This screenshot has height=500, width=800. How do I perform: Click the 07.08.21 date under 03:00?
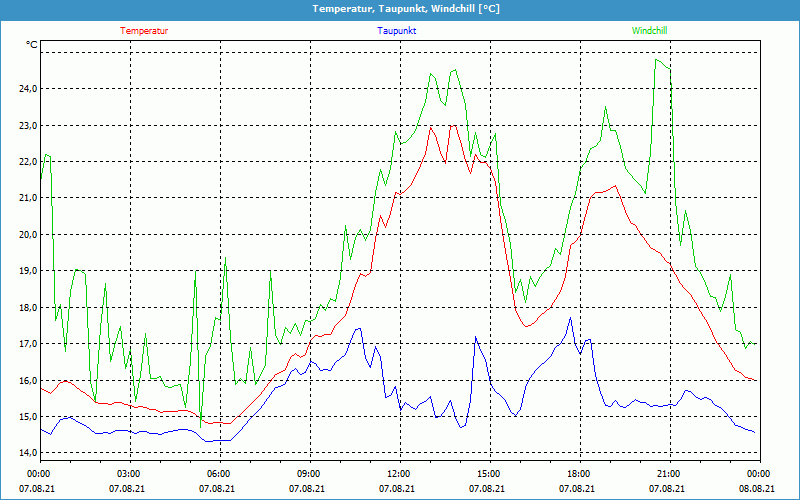tap(127, 488)
